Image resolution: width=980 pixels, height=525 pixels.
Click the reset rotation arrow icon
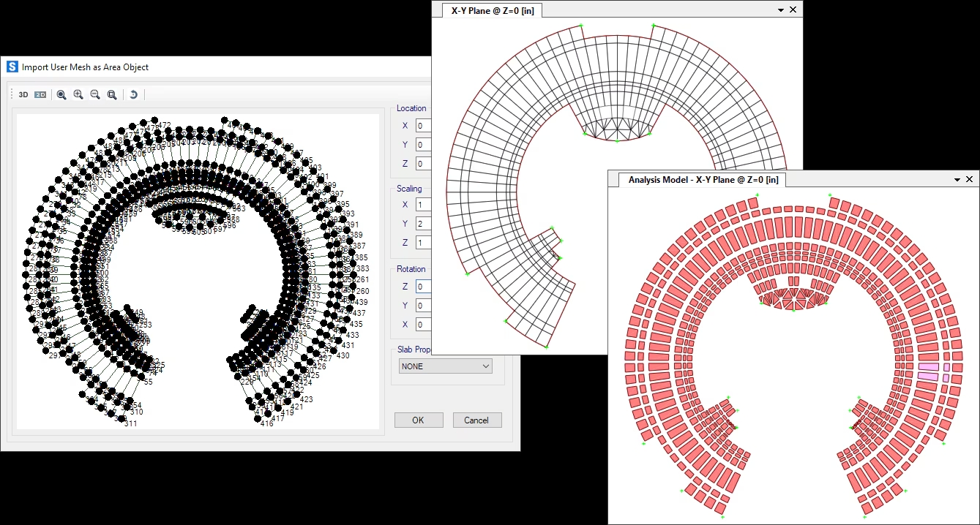pos(133,94)
